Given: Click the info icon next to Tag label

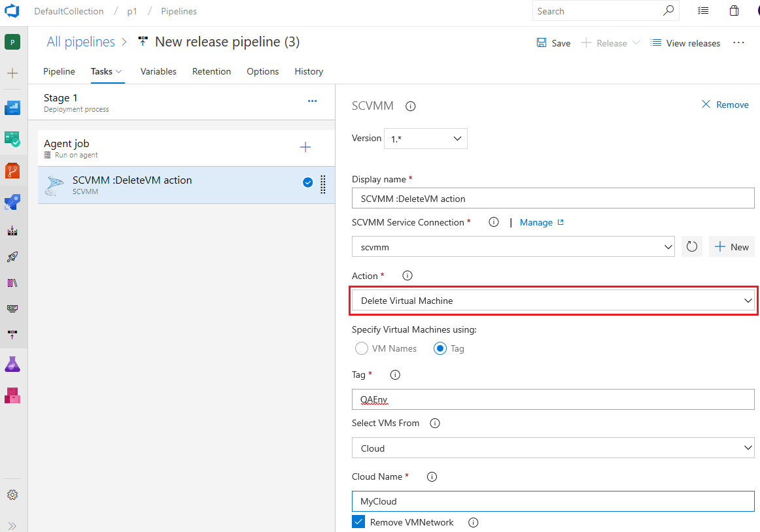Looking at the screenshot, I should tap(395, 374).
